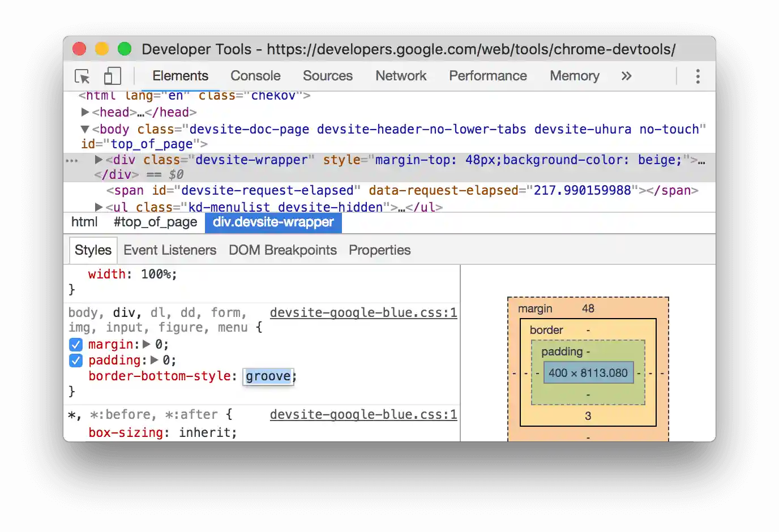
Task: Click the 400 × 8113.080 content box
Action: coord(588,373)
